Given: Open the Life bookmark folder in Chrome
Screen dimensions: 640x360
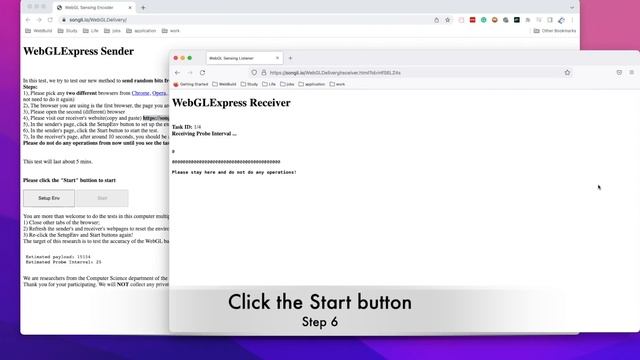Looking at the screenshot, I should [x=91, y=31].
